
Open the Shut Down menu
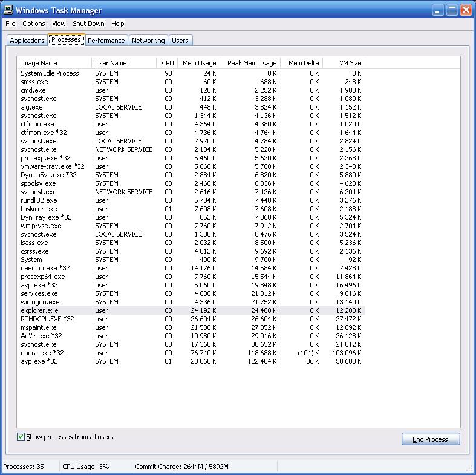(x=88, y=24)
